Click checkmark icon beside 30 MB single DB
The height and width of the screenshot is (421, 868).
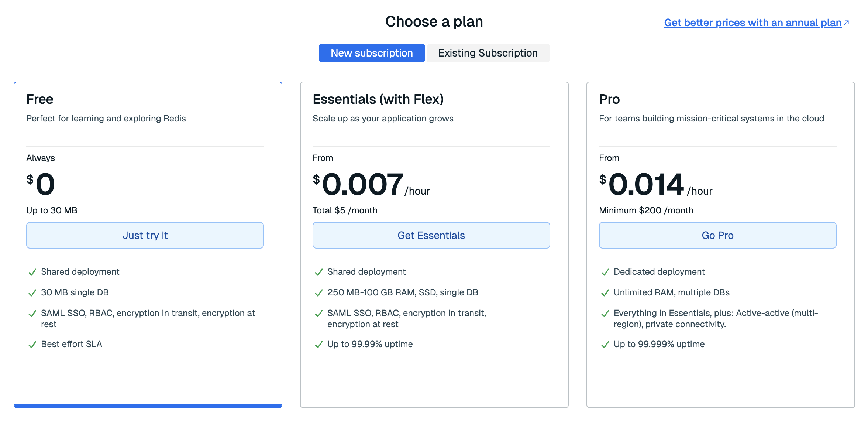(32, 293)
